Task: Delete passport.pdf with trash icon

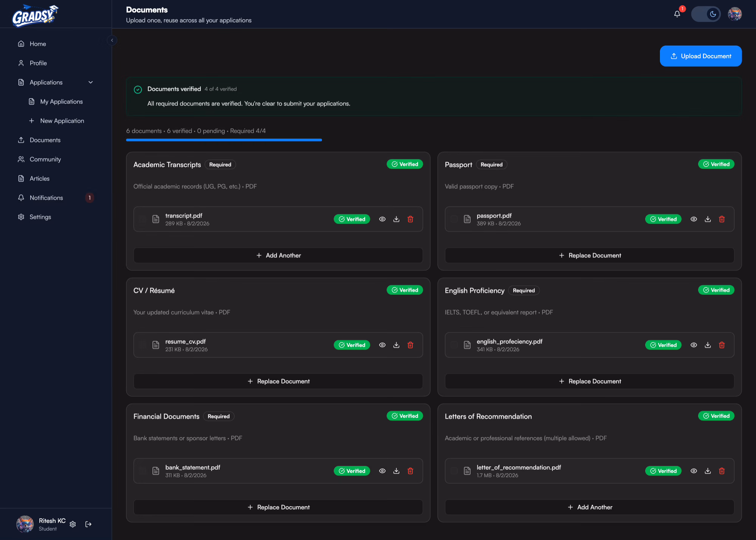Action: [722, 219]
